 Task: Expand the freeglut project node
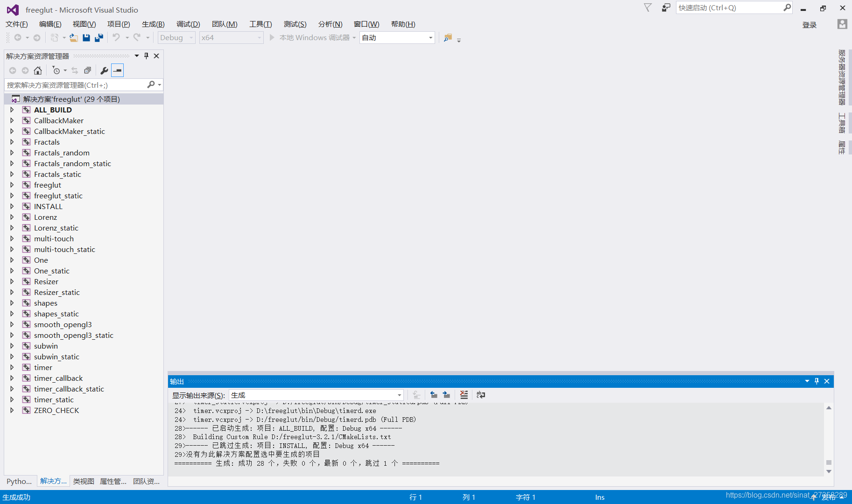pyautogui.click(x=12, y=185)
